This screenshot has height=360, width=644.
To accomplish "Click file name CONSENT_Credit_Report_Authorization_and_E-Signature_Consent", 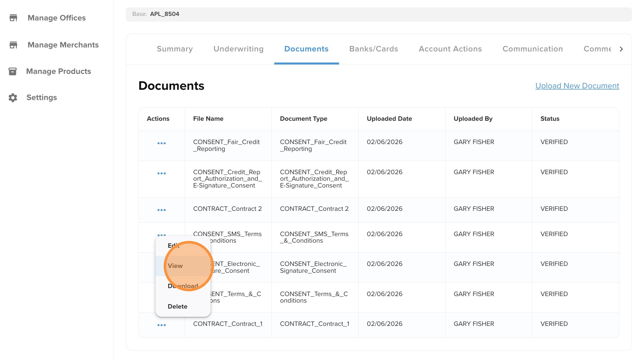I will [228, 179].
